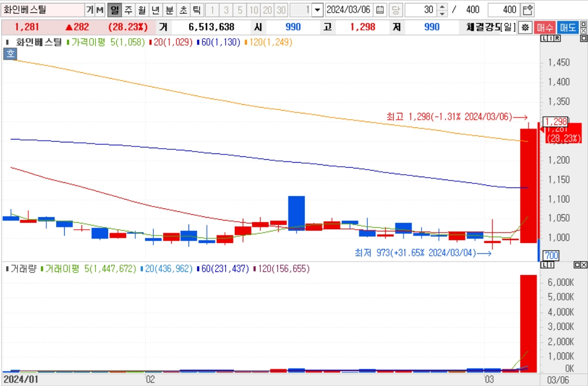Click the toolbar icon at far right

click(x=527, y=10)
